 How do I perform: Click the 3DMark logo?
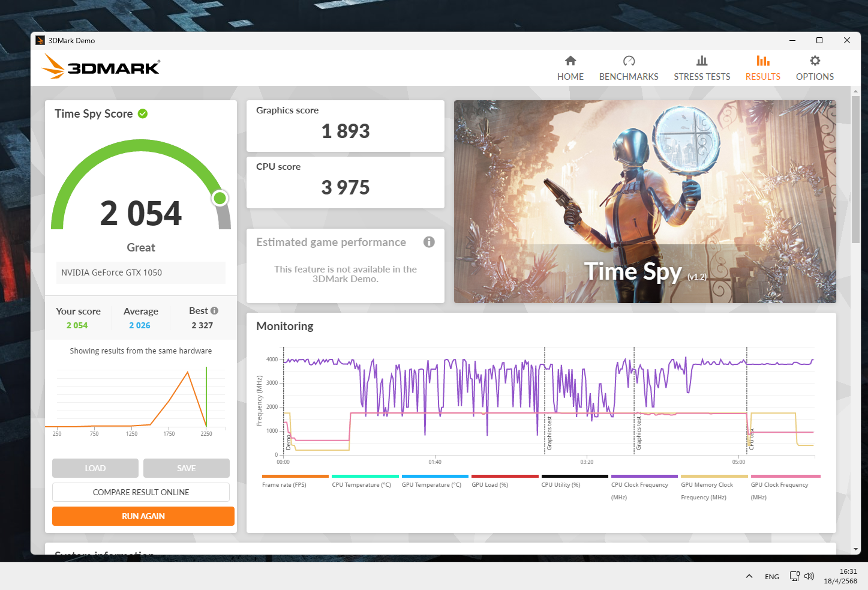point(101,67)
